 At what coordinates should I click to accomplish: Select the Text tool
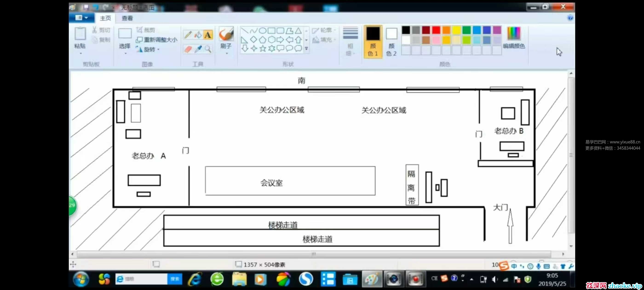(x=208, y=35)
